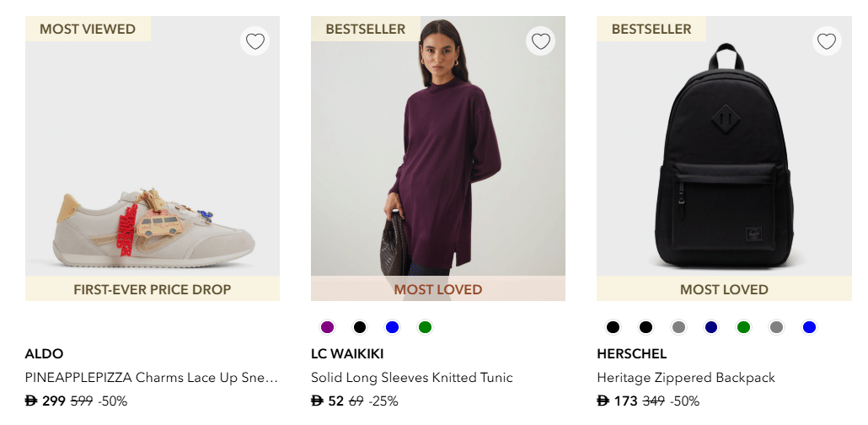Favorite the Herschel backpack with the heart icon
Screen dimensions: 868x425
826,40
